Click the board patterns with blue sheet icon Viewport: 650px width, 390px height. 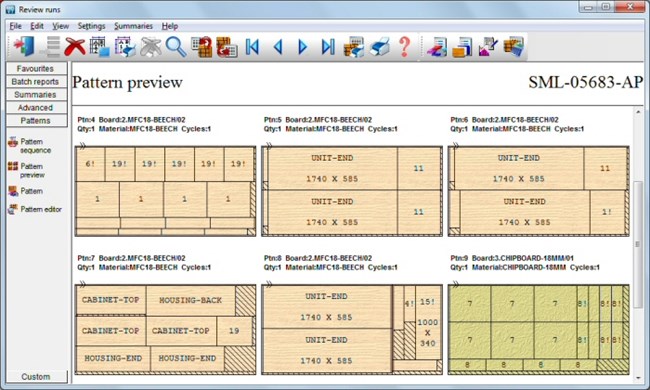[514, 46]
